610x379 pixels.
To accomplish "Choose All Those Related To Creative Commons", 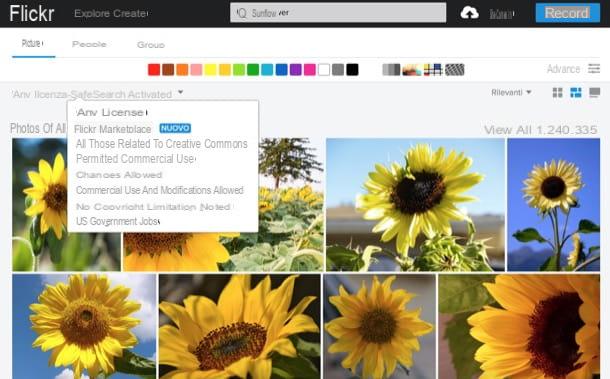I will tap(162, 144).
